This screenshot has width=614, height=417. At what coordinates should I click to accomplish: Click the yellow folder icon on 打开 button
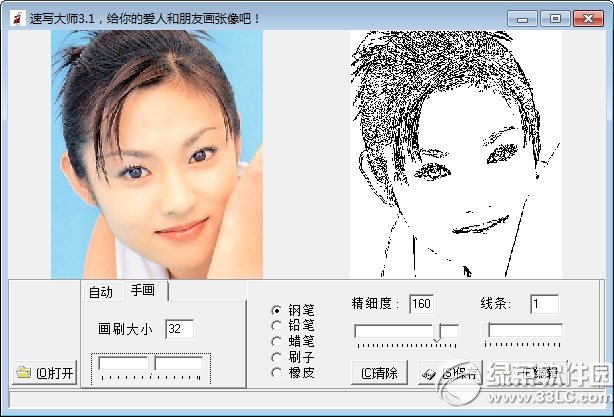click(x=23, y=372)
